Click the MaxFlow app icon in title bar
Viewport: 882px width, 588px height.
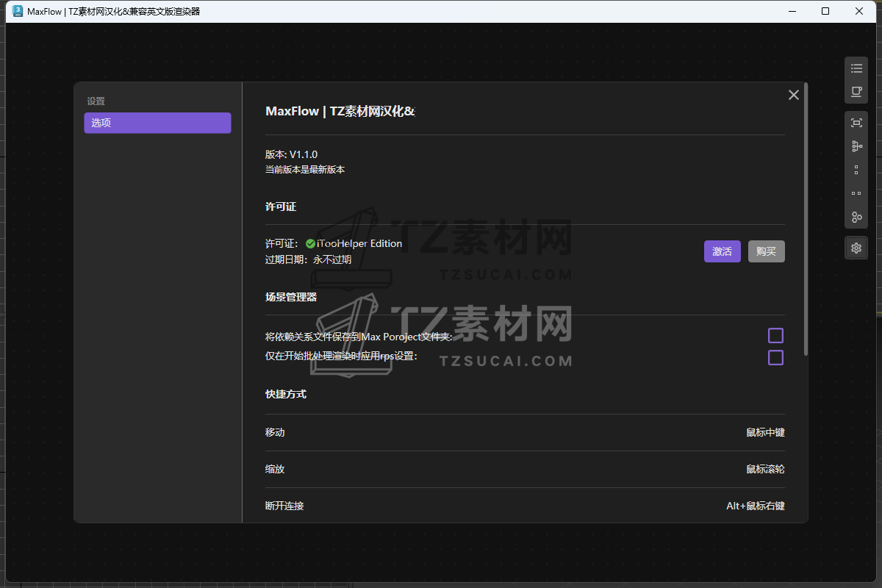coord(18,11)
